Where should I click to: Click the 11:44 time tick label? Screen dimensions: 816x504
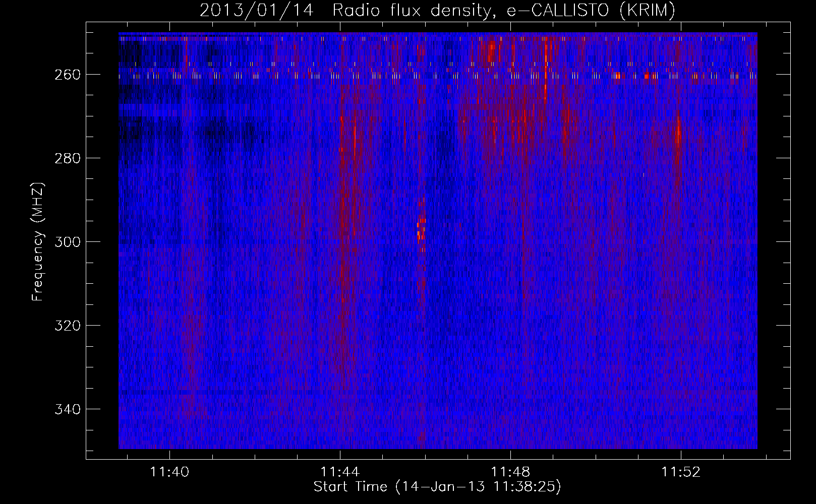click(x=340, y=472)
